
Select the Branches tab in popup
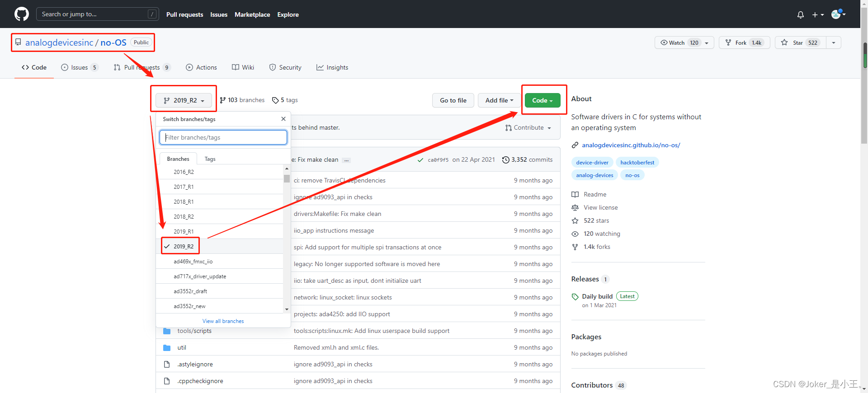pos(178,159)
